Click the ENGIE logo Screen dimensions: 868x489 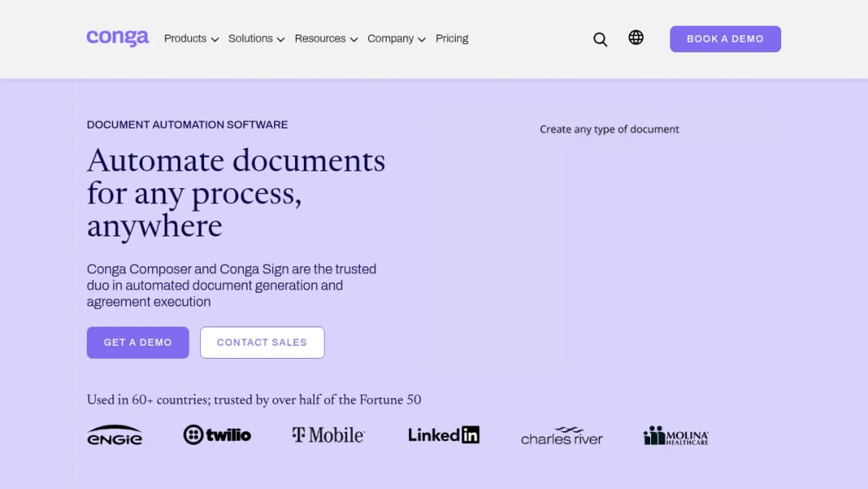(x=115, y=435)
